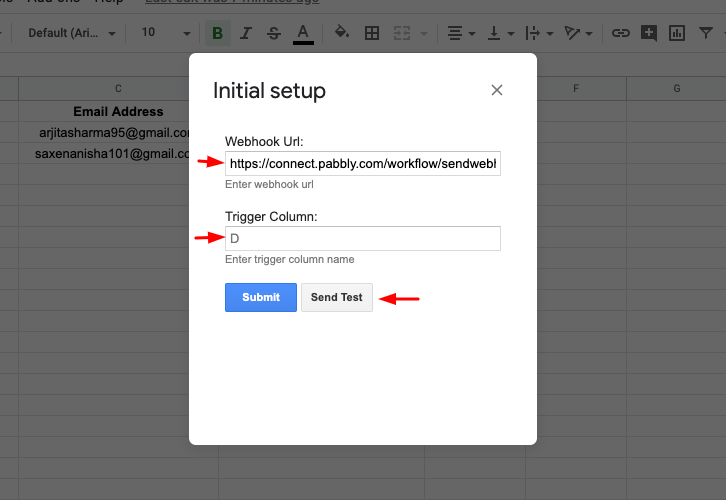The width and height of the screenshot is (726, 500).
Task: Click the text rotation icon
Action: coord(572,33)
